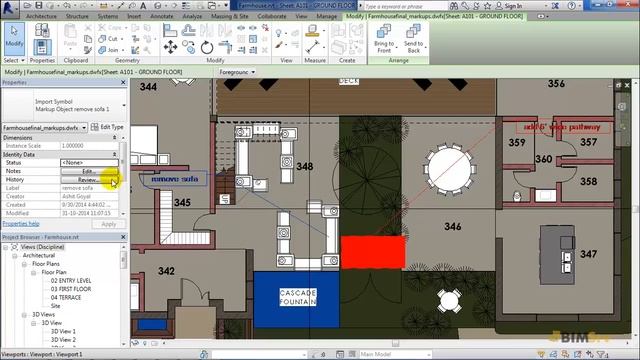Click the Notes Edit... button
The image size is (640, 360).
89,171
